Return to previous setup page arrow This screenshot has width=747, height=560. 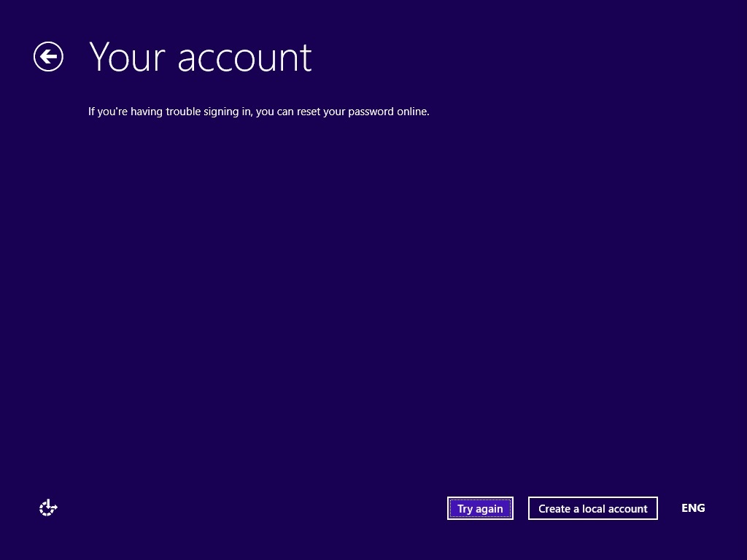[48, 57]
